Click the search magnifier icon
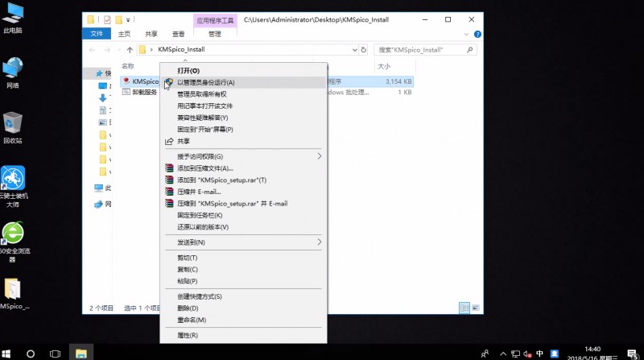This screenshot has height=360, width=644. pyautogui.click(x=470, y=50)
